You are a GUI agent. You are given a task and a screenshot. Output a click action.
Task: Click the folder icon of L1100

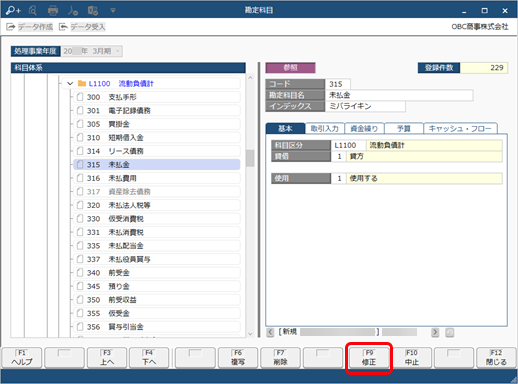pyautogui.click(x=82, y=83)
